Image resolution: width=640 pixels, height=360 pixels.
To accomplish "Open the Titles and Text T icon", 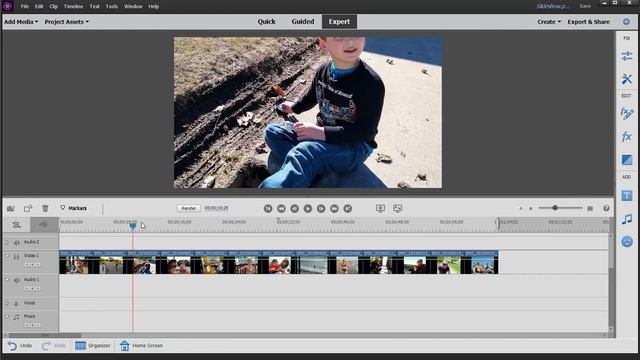I will (627, 196).
